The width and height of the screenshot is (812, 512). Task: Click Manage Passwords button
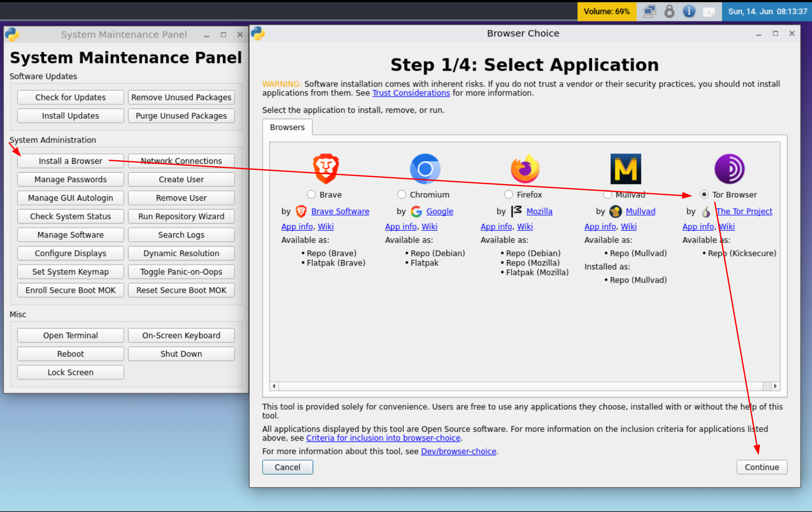click(70, 179)
